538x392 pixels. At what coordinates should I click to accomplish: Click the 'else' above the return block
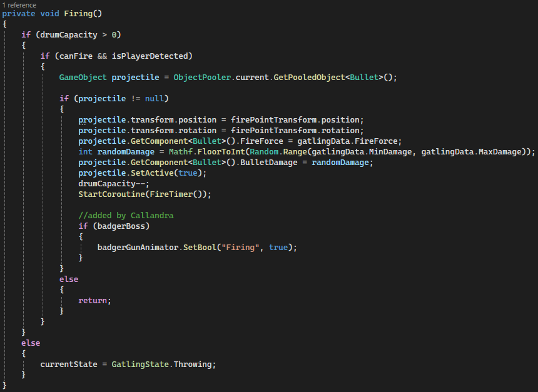point(69,279)
